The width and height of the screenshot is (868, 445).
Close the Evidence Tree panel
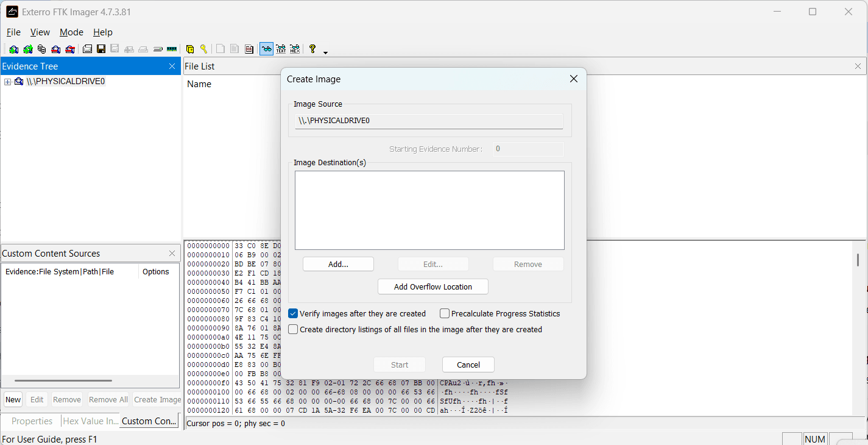(172, 66)
